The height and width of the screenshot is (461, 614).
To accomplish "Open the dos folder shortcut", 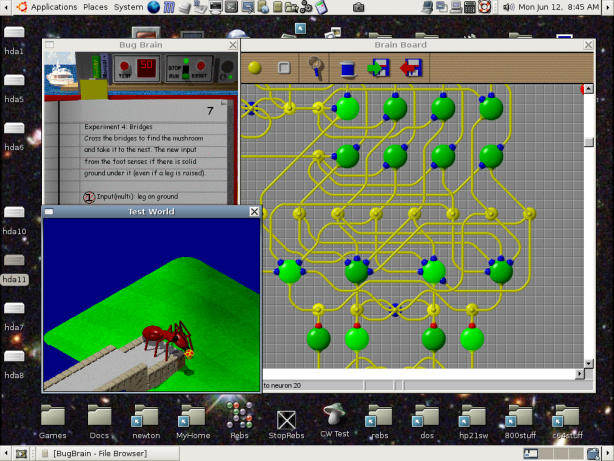I will pos(427,421).
